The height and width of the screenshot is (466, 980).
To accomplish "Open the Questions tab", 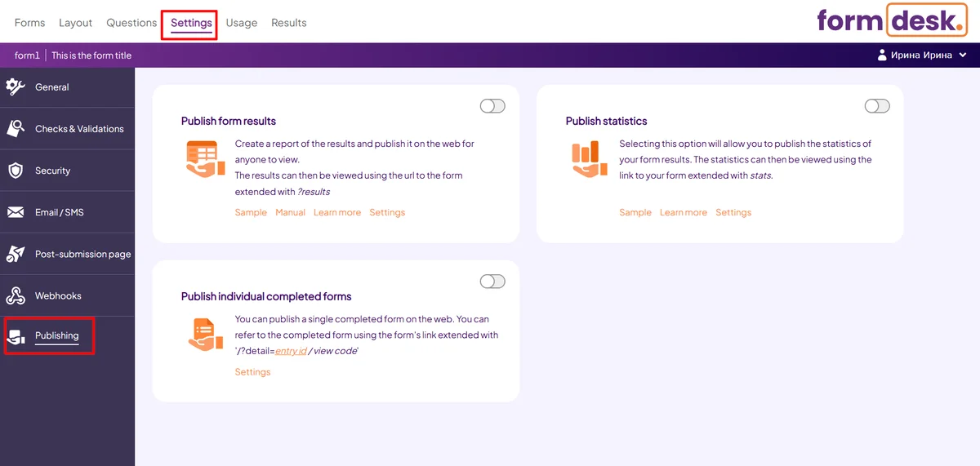I will tap(131, 23).
